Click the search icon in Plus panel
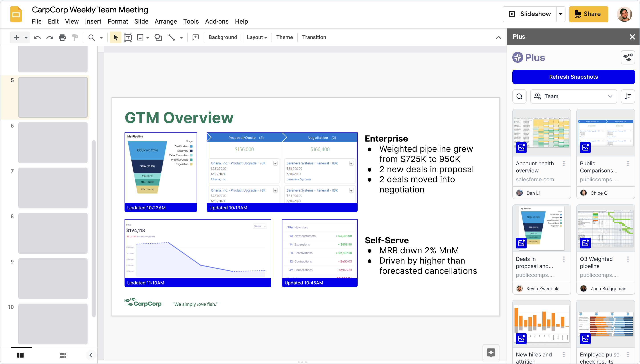The width and height of the screenshot is (640, 364). point(519,96)
